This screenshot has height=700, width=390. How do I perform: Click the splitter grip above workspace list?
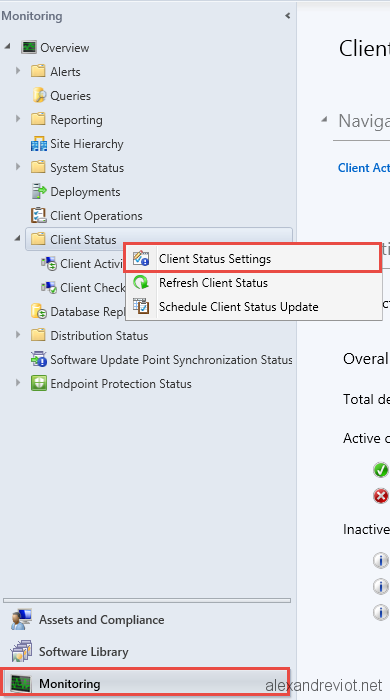pyautogui.click(x=147, y=600)
